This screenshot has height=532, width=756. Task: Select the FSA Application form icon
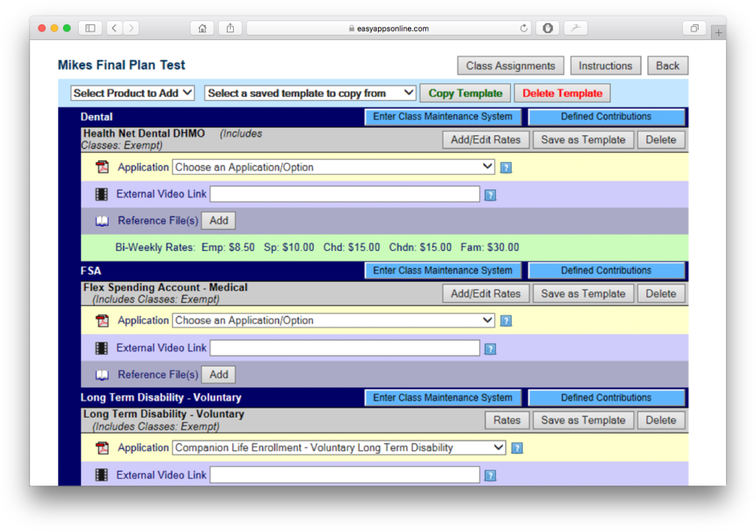coord(102,320)
